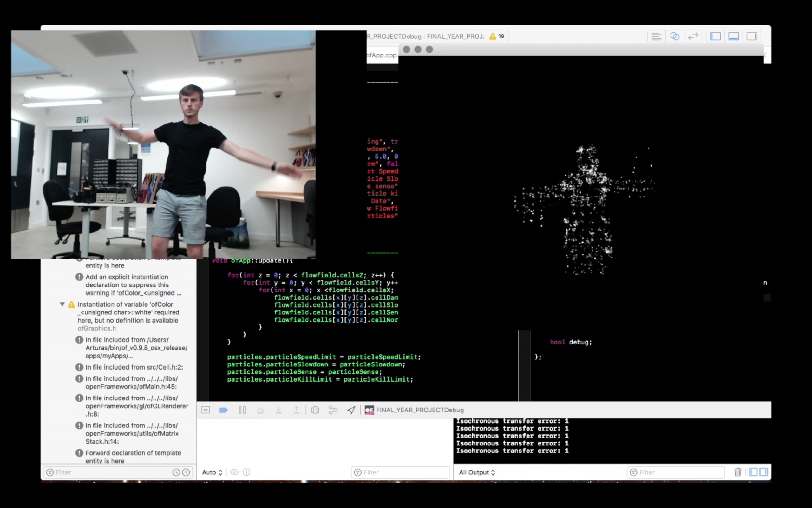Screen dimensions: 812x508
Task: Click the yellow warning count 19
Action: pyautogui.click(x=497, y=36)
